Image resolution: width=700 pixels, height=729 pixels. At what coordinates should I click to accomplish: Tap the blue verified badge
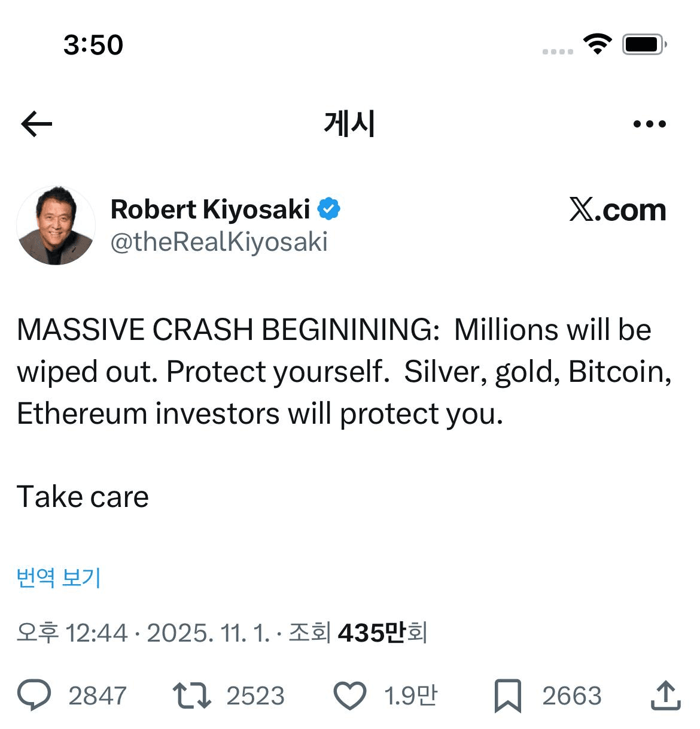click(328, 209)
